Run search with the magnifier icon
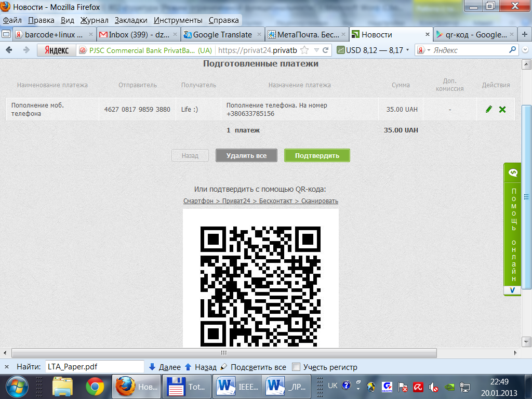Screen dimensions: 532x399 pyautogui.click(x=512, y=50)
